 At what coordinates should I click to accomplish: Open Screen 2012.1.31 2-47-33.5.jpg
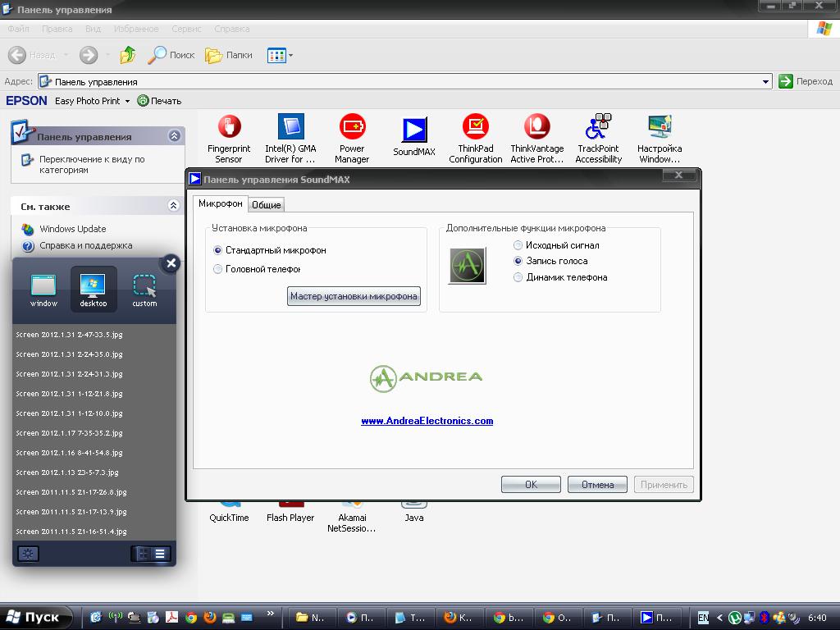(69, 335)
